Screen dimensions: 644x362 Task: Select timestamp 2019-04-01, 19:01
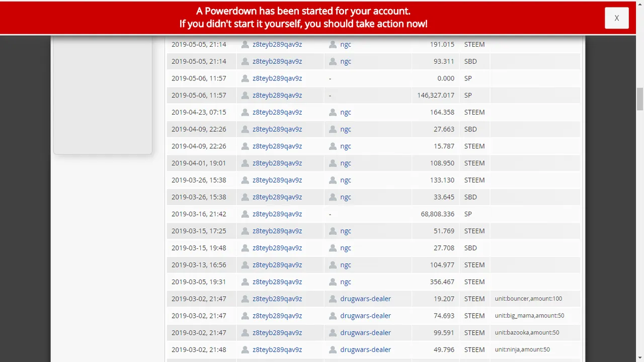[x=199, y=163]
